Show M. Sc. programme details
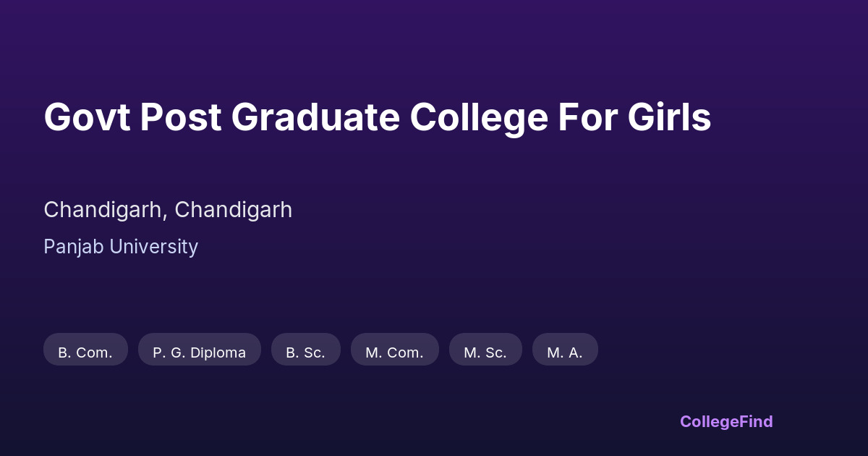This screenshot has width=868, height=456. click(x=485, y=350)
